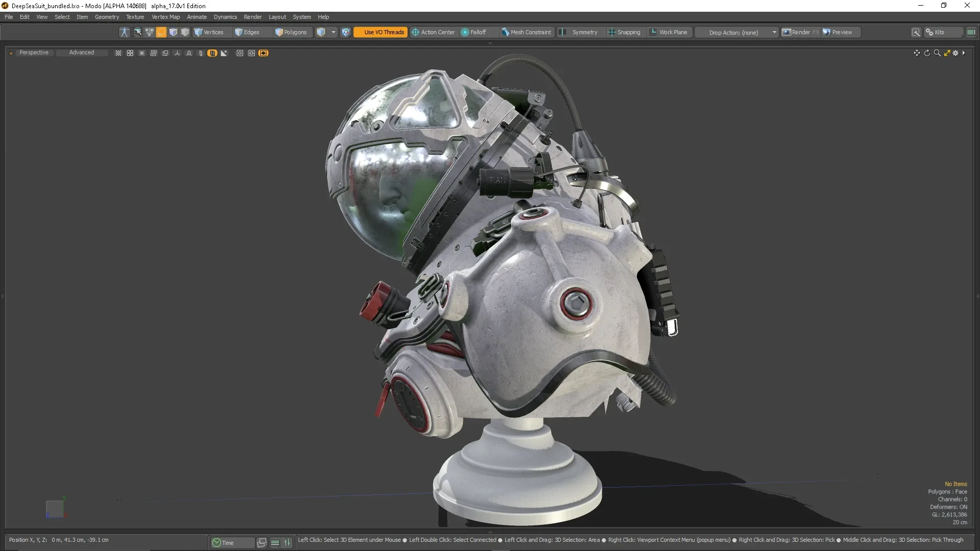This screenshot has height=551, width=980.
Task: Toggle the highlighted orange lasso icon
Action: (x=161, y=32)
